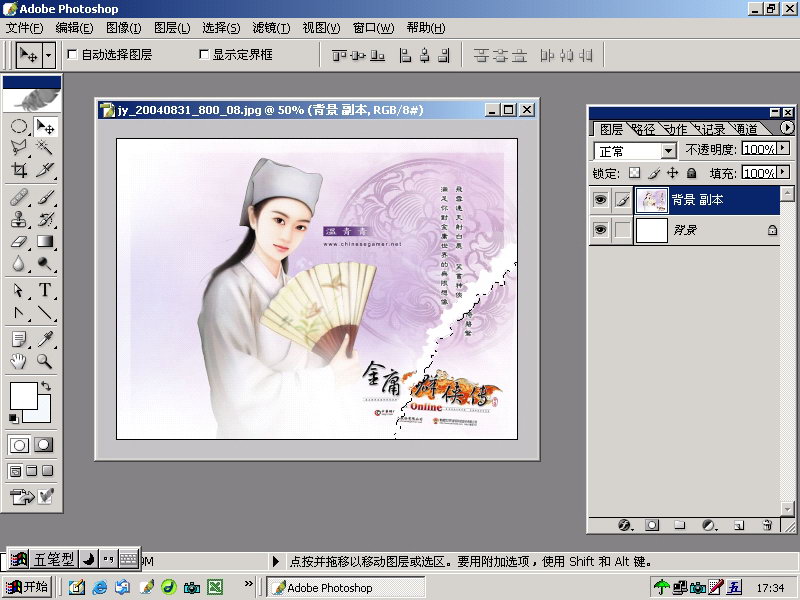Delete layer using the trash icon
Image resolution: width=800 pixels, height=600 pixels.
pyautogui.click(x=767, y=524)
